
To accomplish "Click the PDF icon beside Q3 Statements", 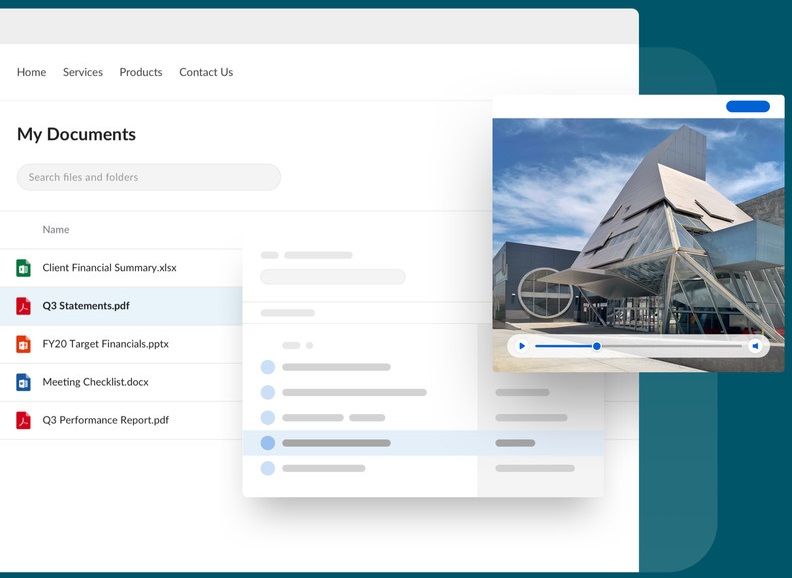I will [x=23, y=306].
